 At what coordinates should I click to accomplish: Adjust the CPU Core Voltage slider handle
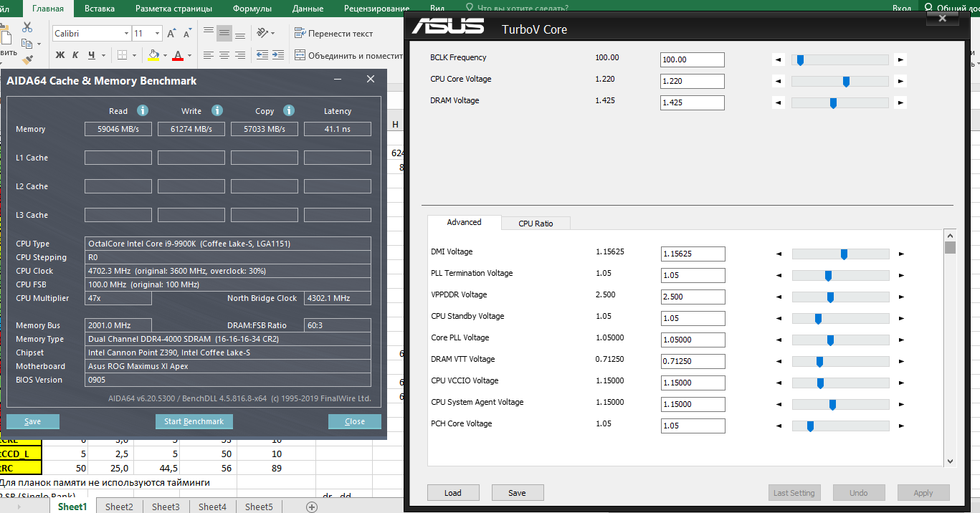click(846, 82)
